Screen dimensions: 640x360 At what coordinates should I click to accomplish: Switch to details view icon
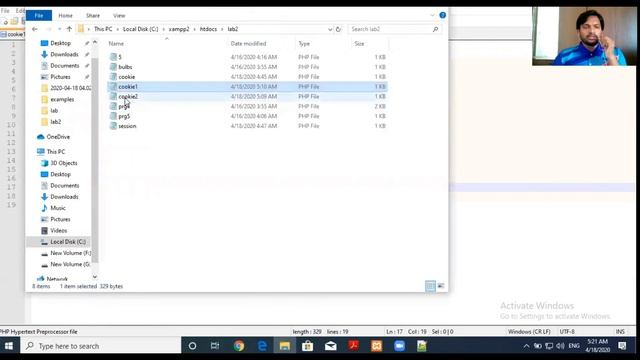tap(430, 286)
